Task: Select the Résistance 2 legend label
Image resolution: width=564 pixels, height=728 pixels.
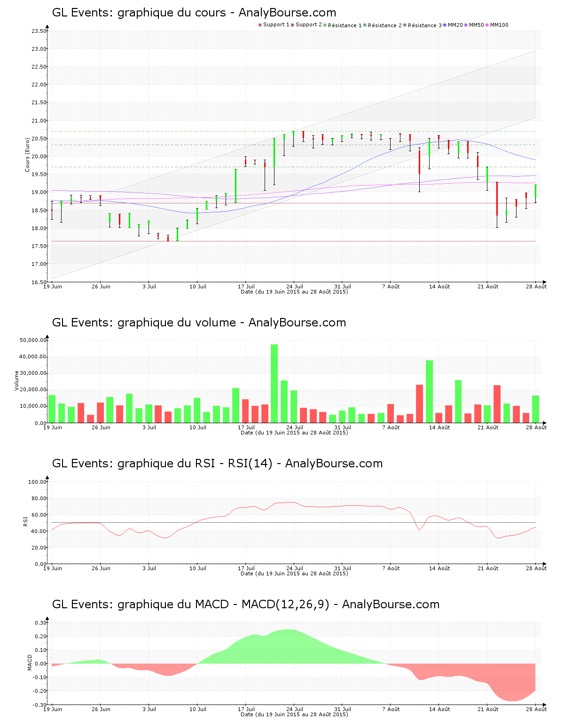Action: click(385, 25)
